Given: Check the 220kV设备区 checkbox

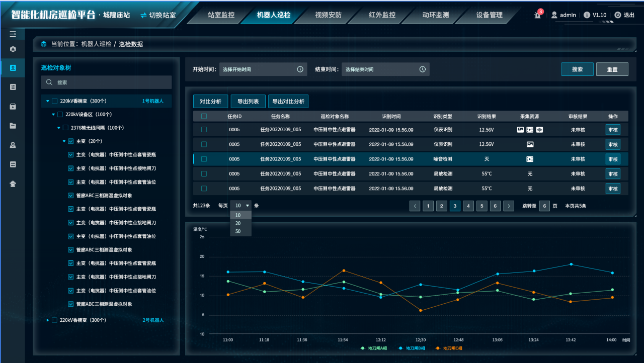Looking at the screenshot, I should coord(60,115).
